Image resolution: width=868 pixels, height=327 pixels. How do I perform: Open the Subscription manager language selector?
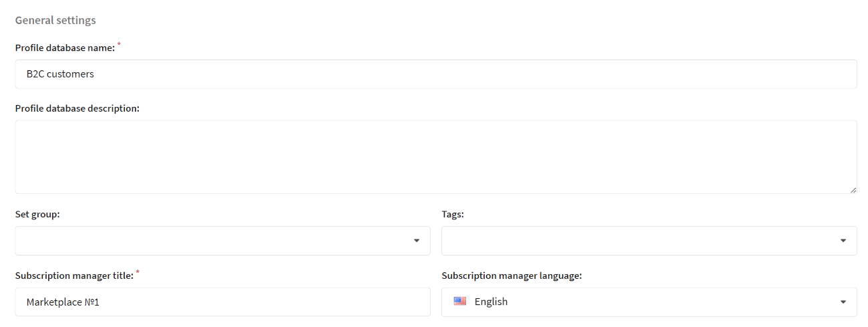649,302
